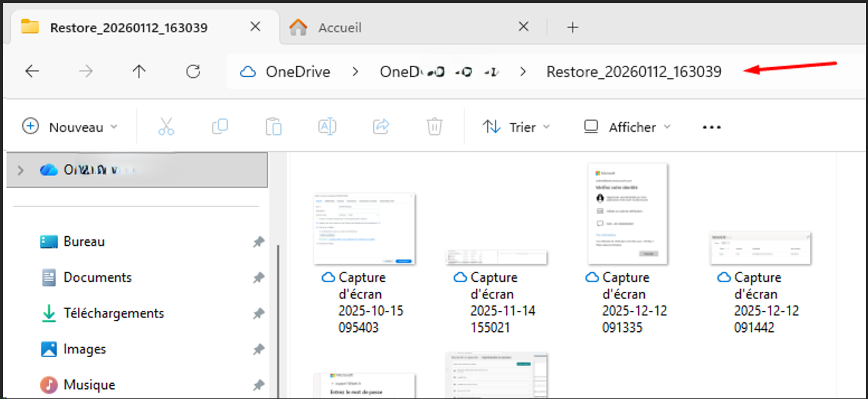868x399 pixels.
Task: Delete selection via the trash icon
Action: pyautogui.click(x=434, y=126)
